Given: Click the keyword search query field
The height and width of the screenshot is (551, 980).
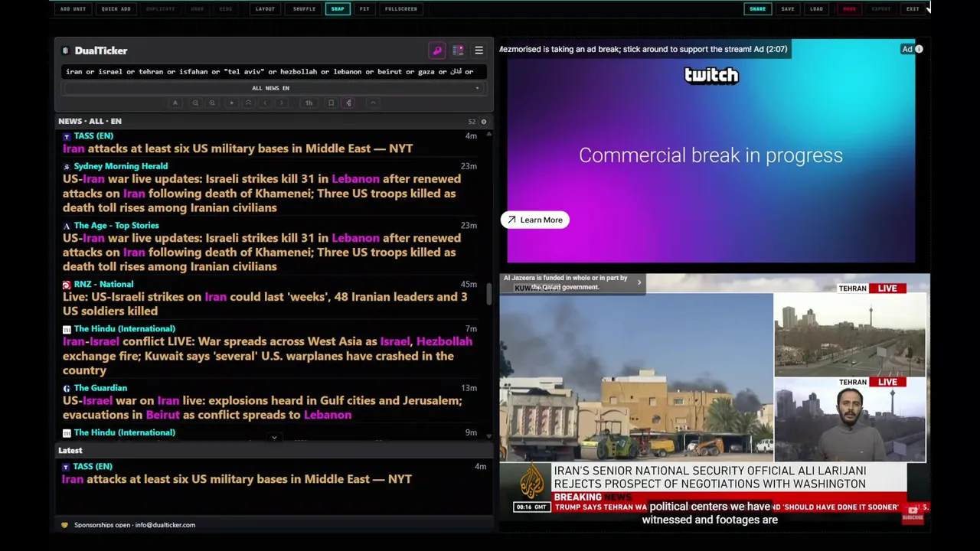Looking at the screenshot, I should (x=274, y=71).
